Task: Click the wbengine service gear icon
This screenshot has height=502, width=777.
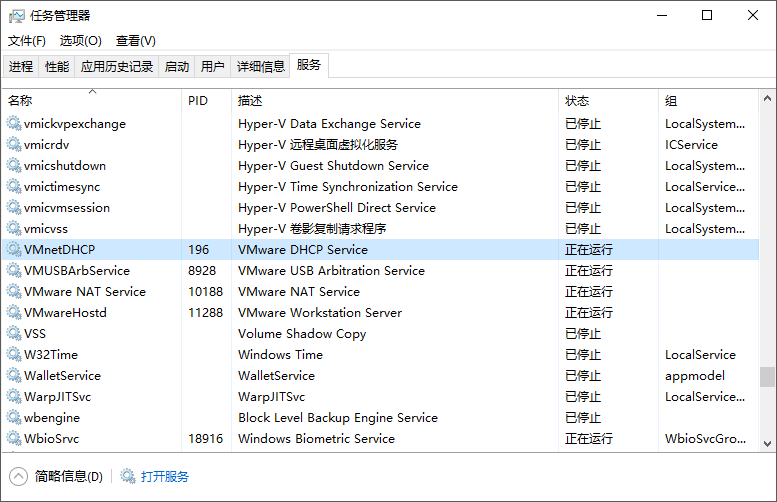Action: 14,417
